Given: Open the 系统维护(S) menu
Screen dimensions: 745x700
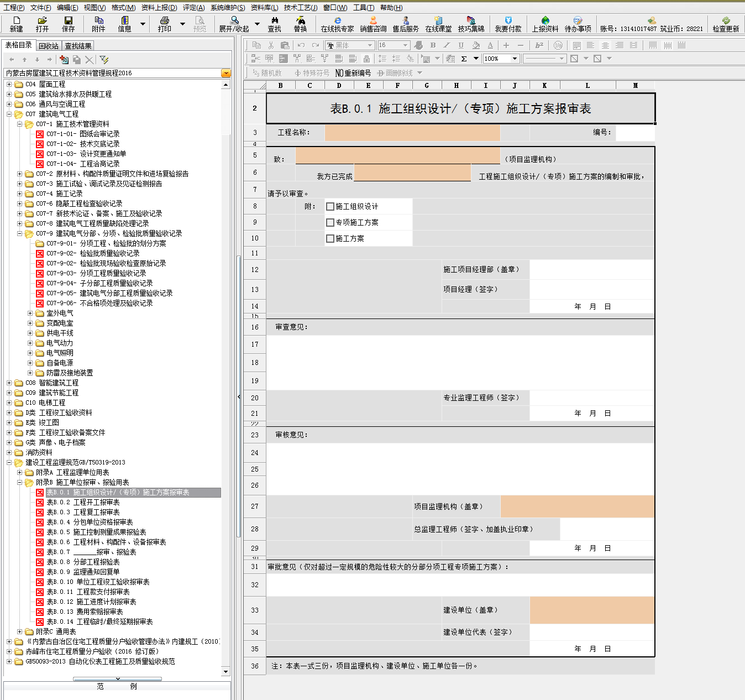Looking at the screenshot, I should (x=228, y=8).
